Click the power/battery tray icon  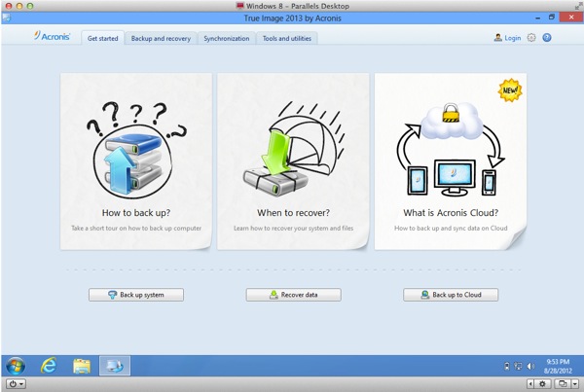coord(506,367)
